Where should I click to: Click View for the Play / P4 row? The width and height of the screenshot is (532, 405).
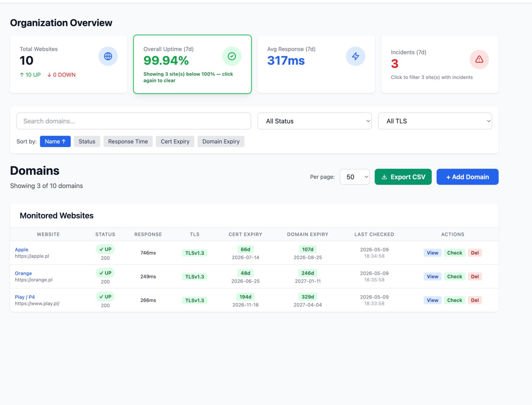click(432, 300)
